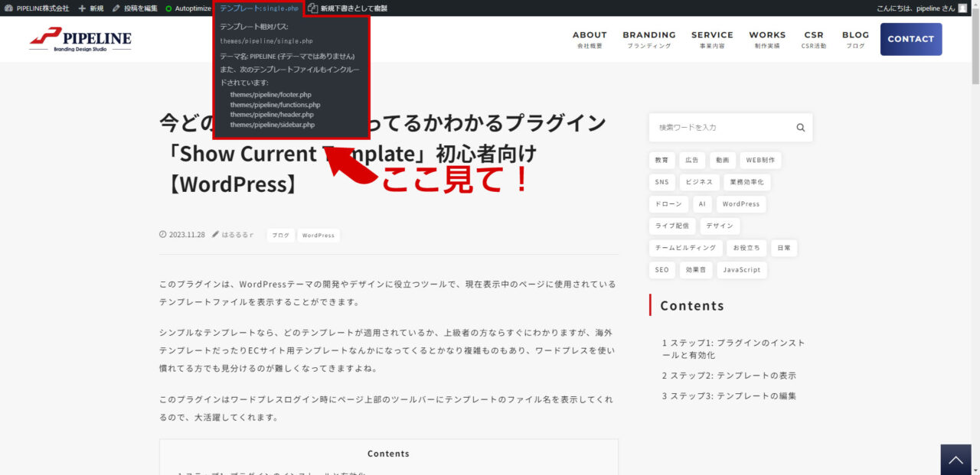
Task: Click the pencil icon beside the author
Action: click(216, 235)
